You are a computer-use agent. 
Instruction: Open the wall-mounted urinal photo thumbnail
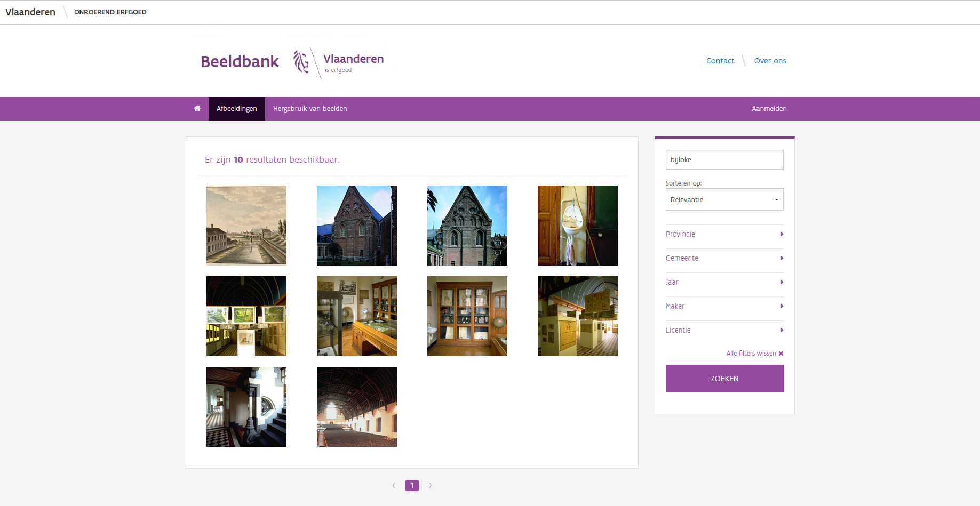point(578,226)
